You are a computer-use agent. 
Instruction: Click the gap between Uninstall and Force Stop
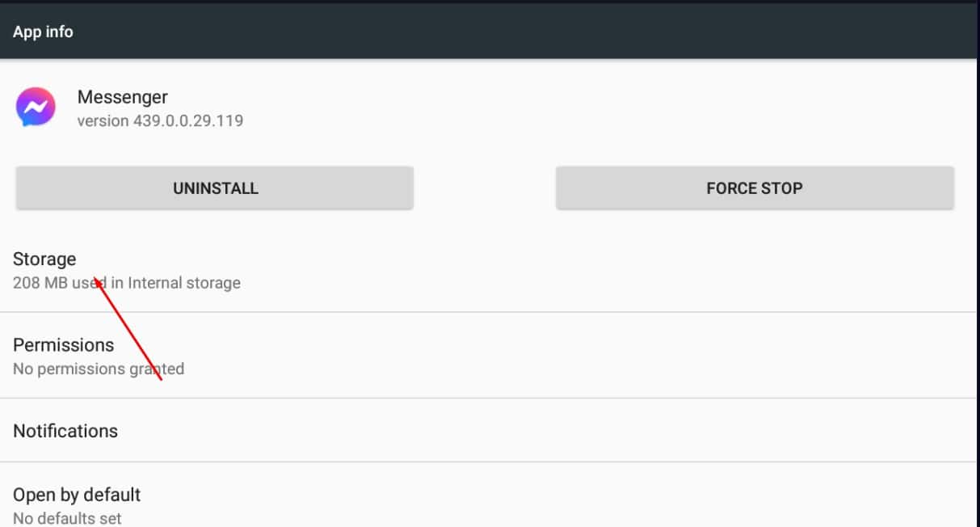tap(485, 188)
